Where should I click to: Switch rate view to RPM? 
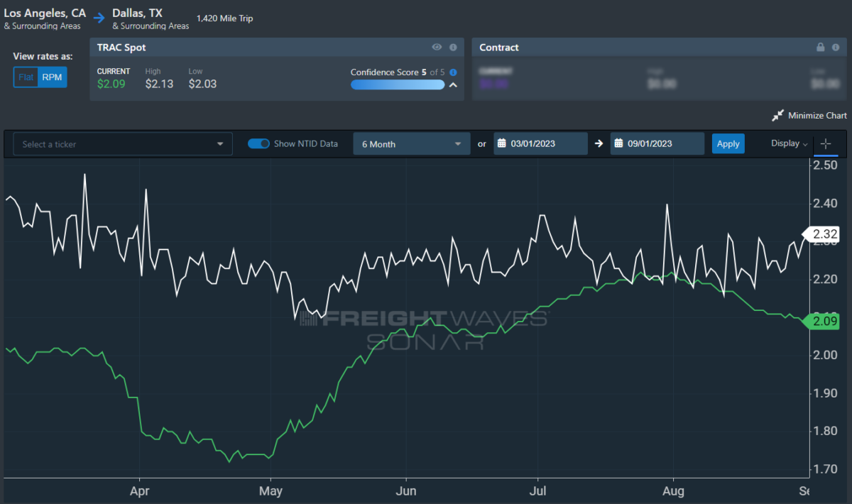pos(53,77)
